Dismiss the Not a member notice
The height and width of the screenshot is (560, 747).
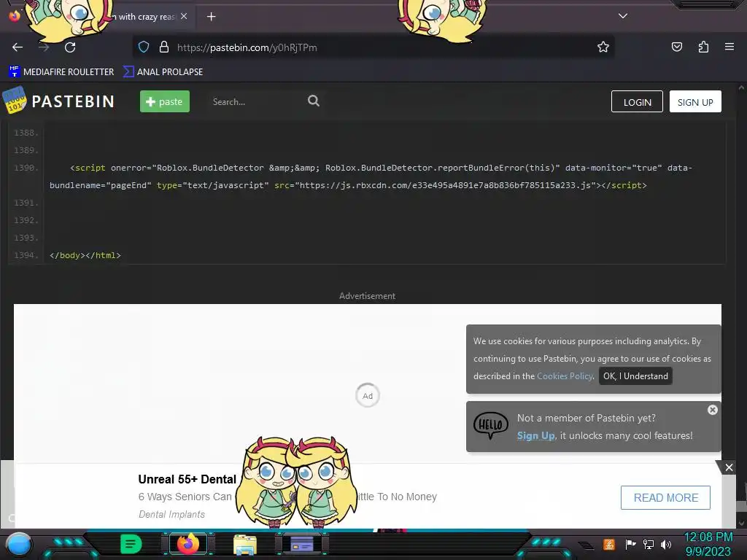pos(712,410)
